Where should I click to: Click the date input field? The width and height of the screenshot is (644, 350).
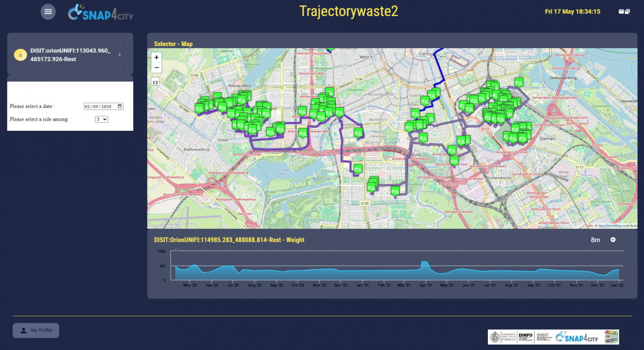(100, 106)
